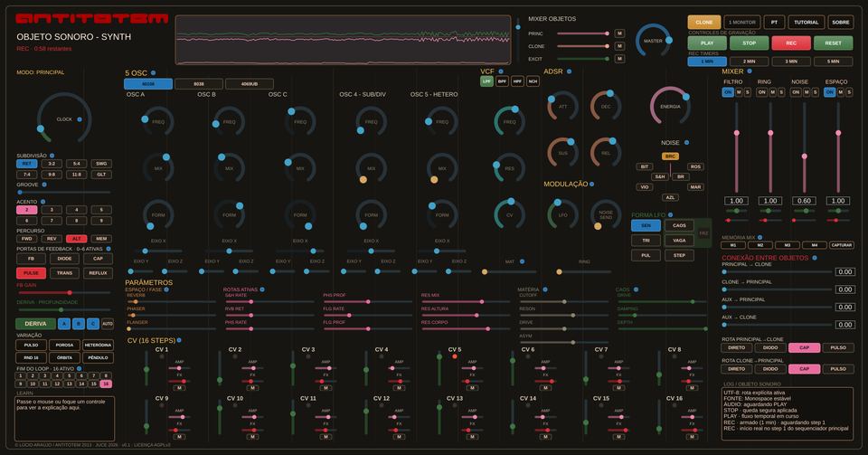Set subdivision to SWG
This screenshot has width=868, height=455.
[x=101, y=164]
